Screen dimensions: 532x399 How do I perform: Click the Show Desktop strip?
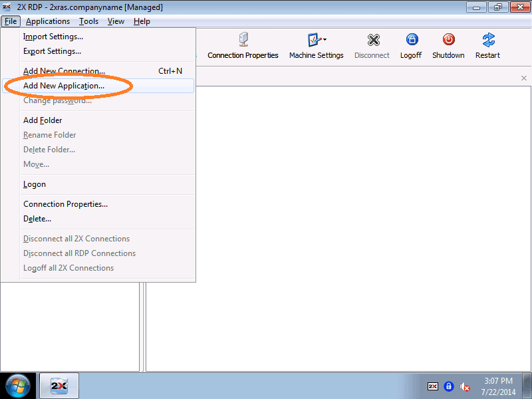tap(527, 386)
